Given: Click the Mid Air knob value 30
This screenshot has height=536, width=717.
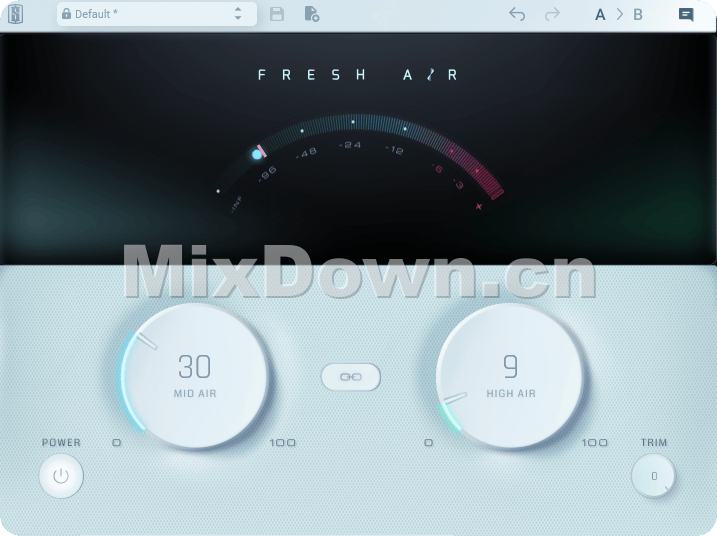Looking at the screenshot, I should coord(194,367).
